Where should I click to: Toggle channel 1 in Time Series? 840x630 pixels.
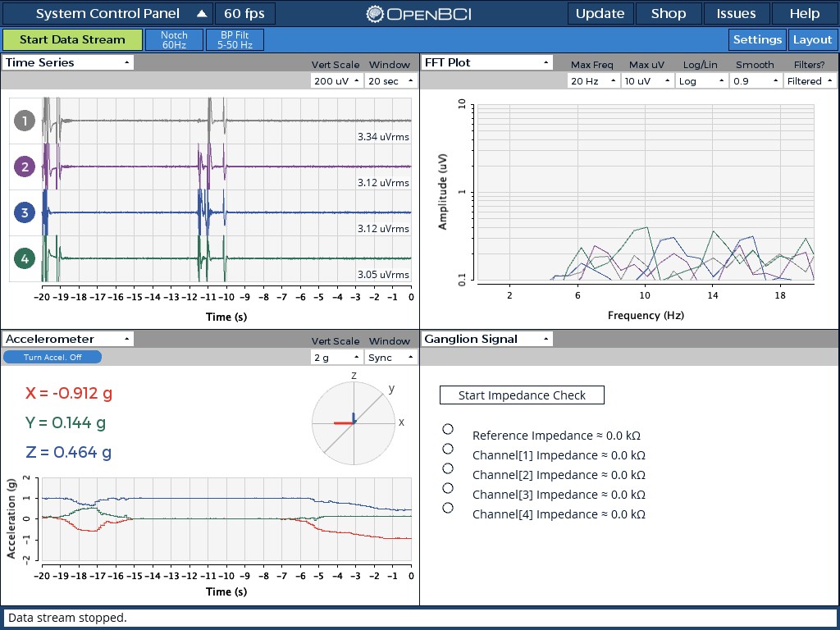pos(25,121)
